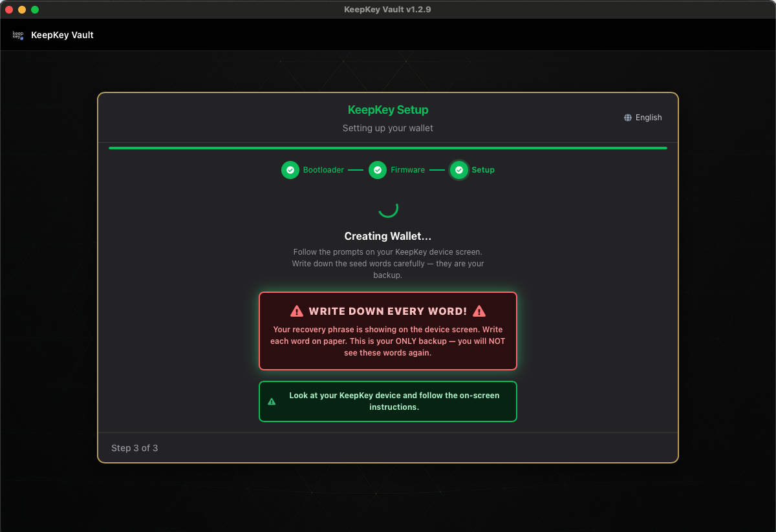The height and width of the screenshot is (532, 776).
Task: Click the right red warning triangle icon
Action: pyautogui.click(x=479, y=312)
